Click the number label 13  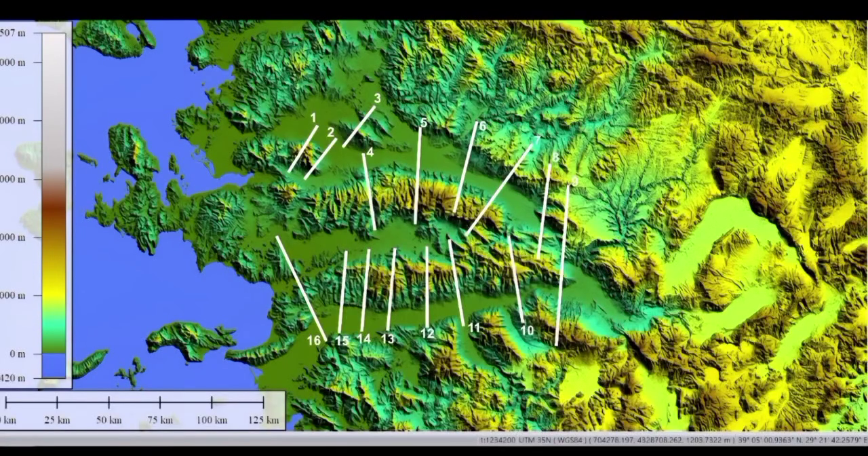pyautogui.click(x=387, y=339)
